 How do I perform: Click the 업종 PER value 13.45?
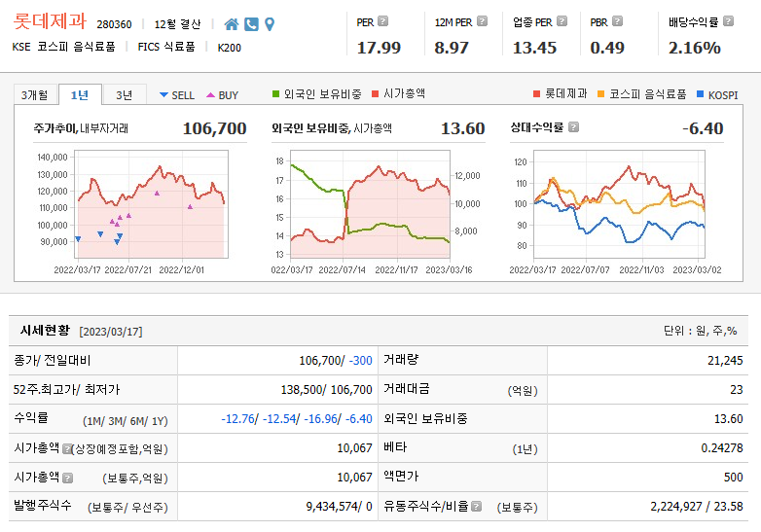(x=534, y=48)
